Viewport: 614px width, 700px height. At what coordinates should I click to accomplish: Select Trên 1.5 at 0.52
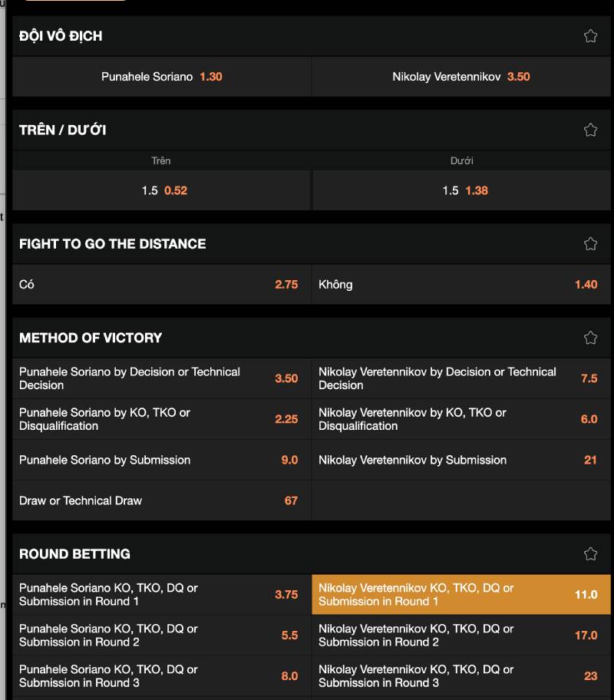(162, 190)
